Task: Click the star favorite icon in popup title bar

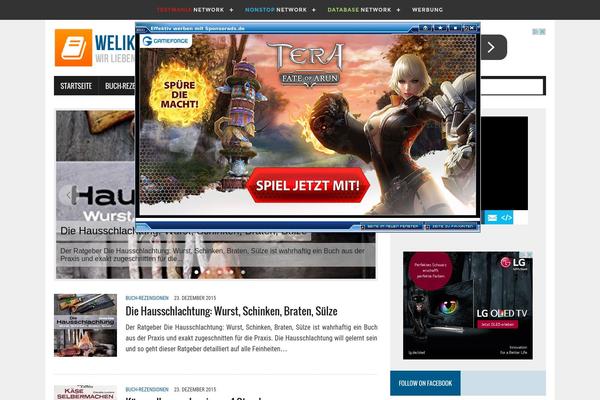Action: 440,28
